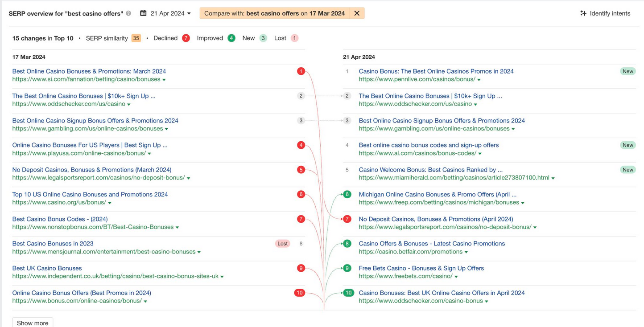Click the Show more button

pyautogui.click(x=33, y=323)
